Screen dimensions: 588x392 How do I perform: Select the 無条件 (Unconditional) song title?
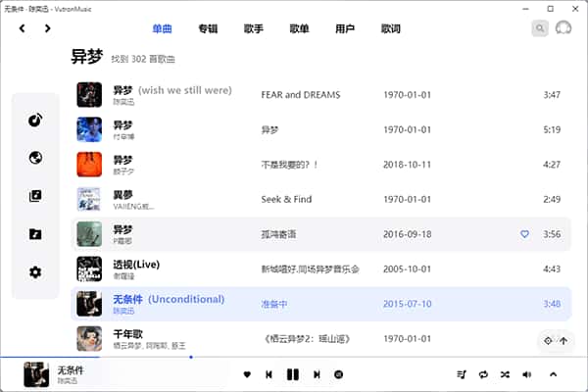point(169,299)
